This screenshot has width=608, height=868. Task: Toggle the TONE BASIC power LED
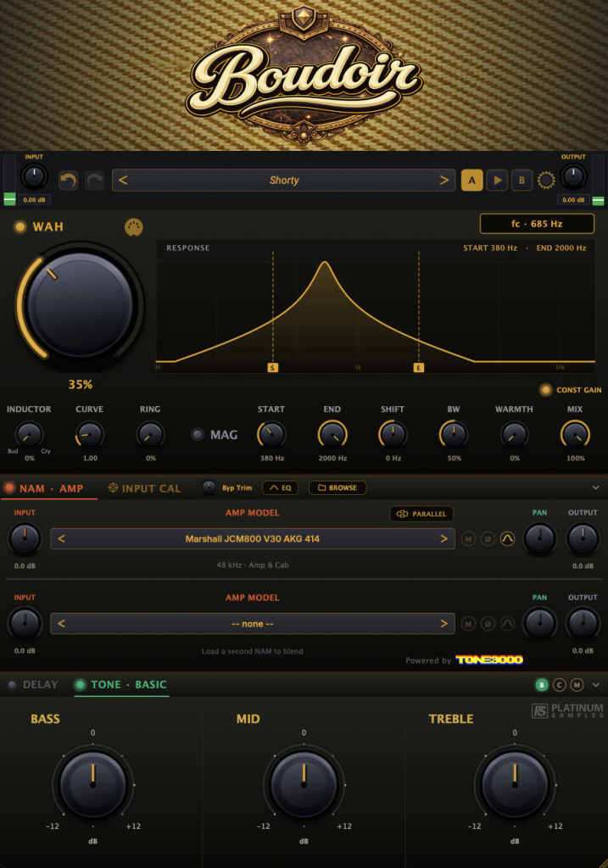click(81, 685)
